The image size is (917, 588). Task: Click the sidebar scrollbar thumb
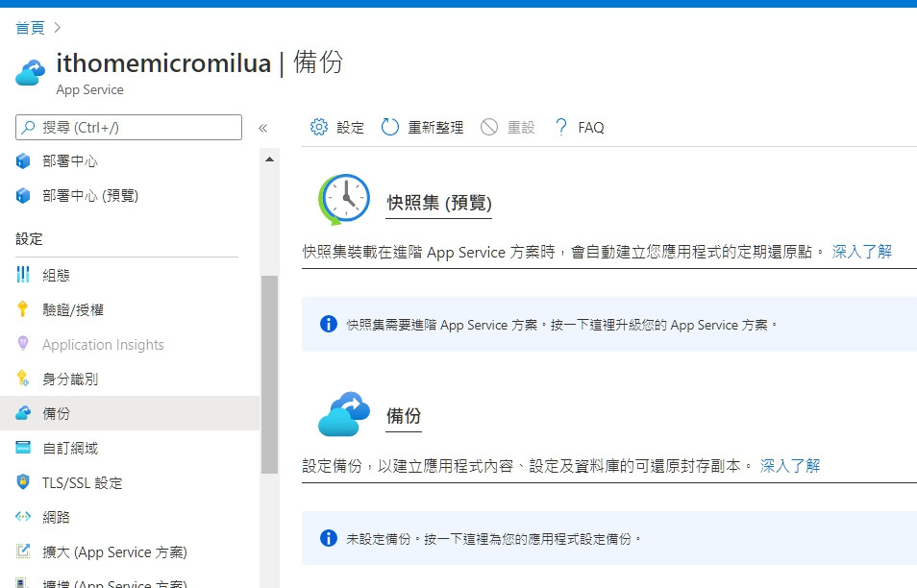click(x=269, y=374)
